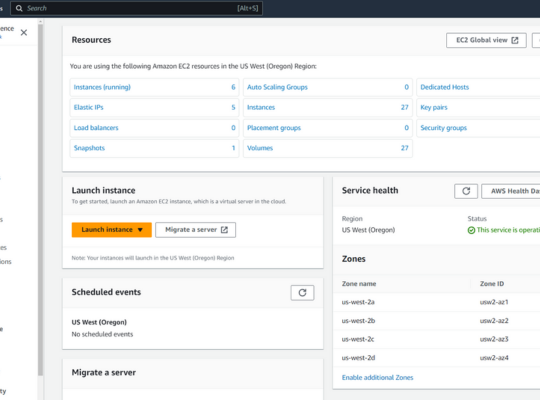Viewport: 540px width, 400px height.
Task: Click the No scheduled events text
Action: coord(102,334)
